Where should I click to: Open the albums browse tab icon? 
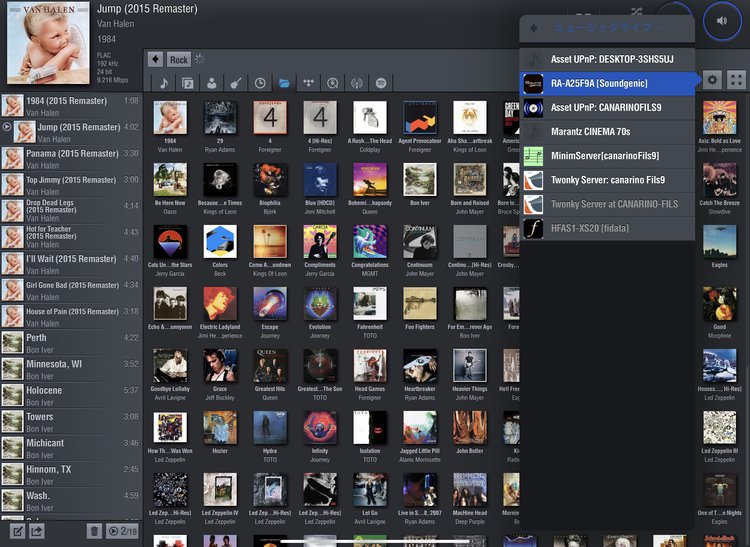[x=188, y=83]
